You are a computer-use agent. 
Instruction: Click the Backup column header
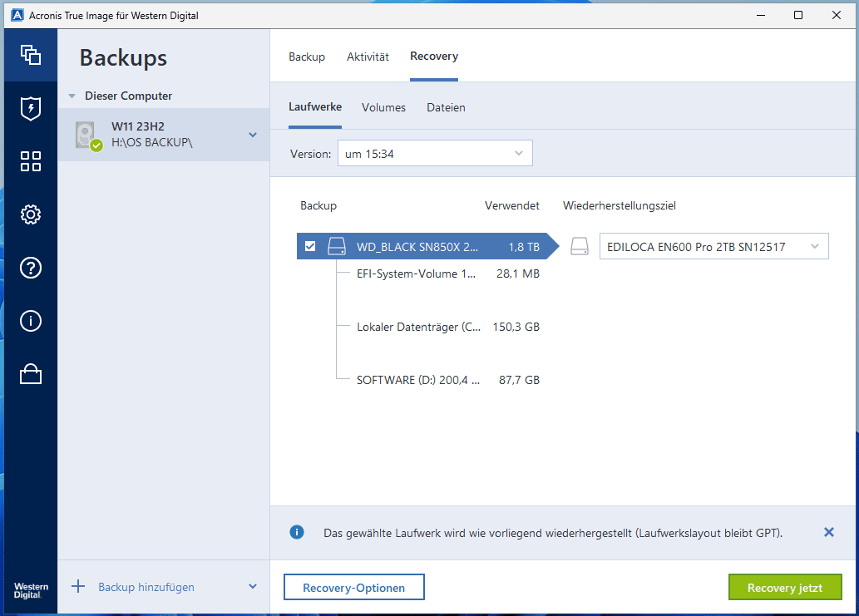tap(318, 205)
